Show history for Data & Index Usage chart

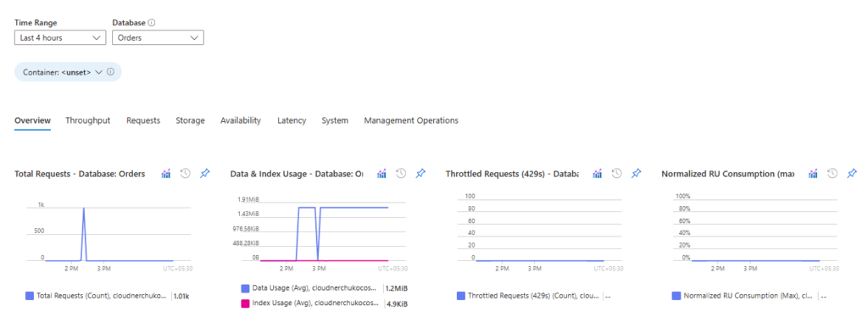[401, 174]
